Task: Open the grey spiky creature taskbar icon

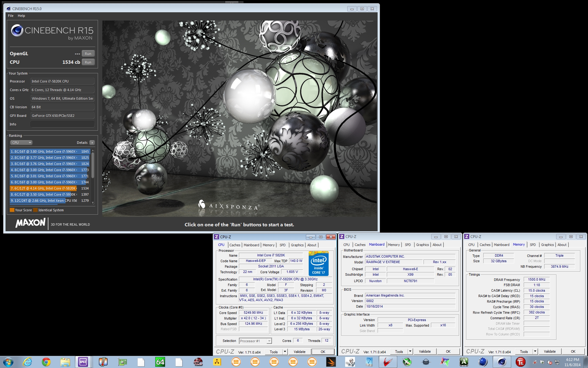Action: pos(426,362)
